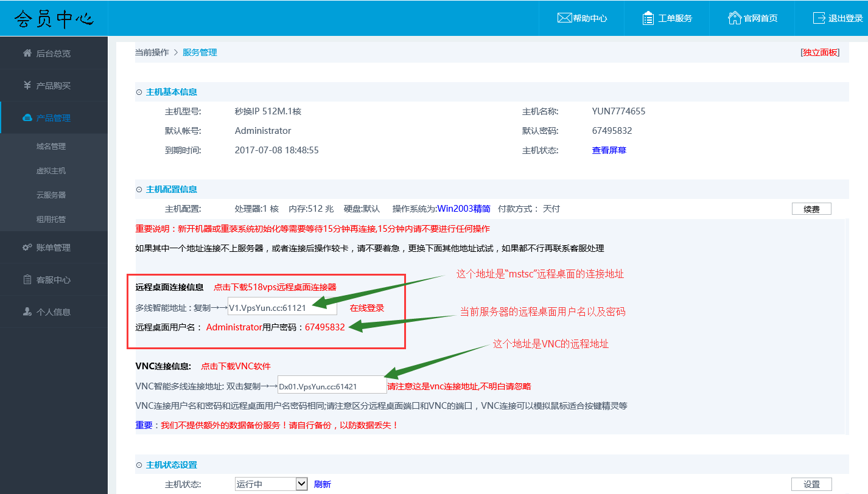Click the exit icon for 退出登录

pyautogui.click(x=819, y=18)
